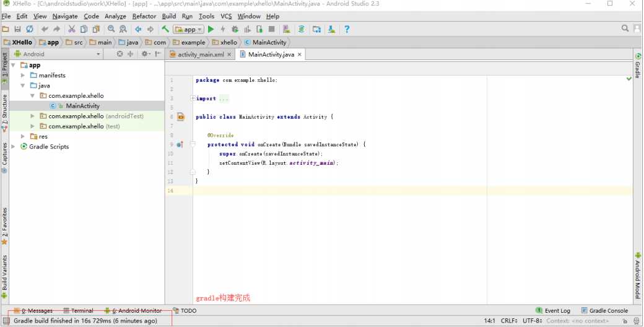Expand the folded import block

(x=193, y=98)
